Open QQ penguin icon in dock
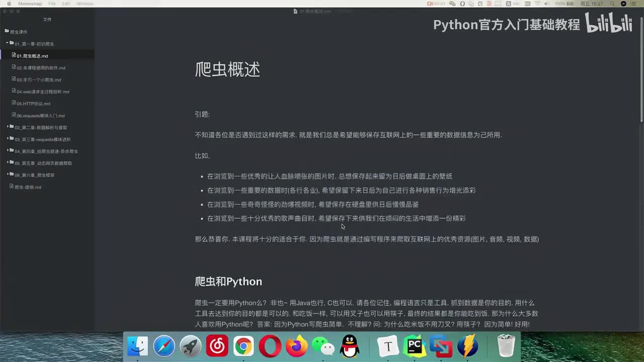Screen dimensions: 644x362 pos(349,346)
